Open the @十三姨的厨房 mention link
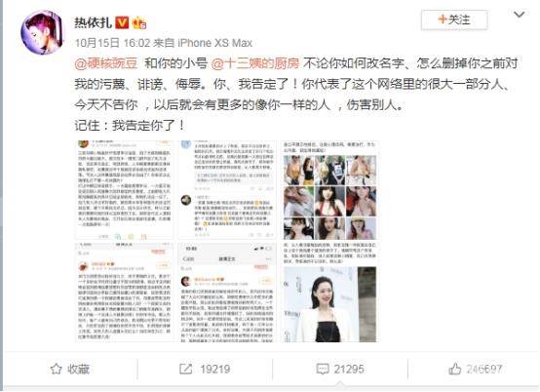The width and height of the screenshot is (540, 392). (x=255, y=63)
